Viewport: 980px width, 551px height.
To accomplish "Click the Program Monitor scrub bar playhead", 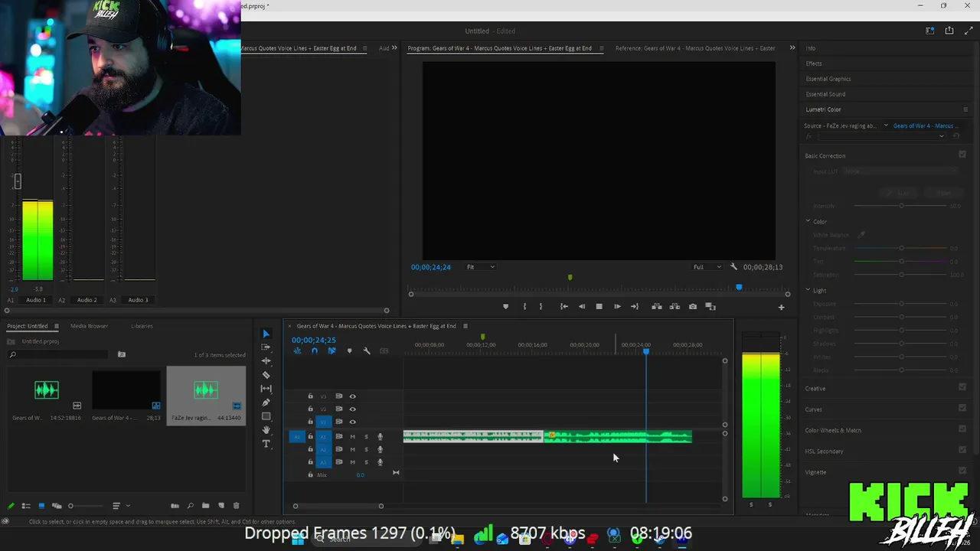I will (x=739, y=287).
